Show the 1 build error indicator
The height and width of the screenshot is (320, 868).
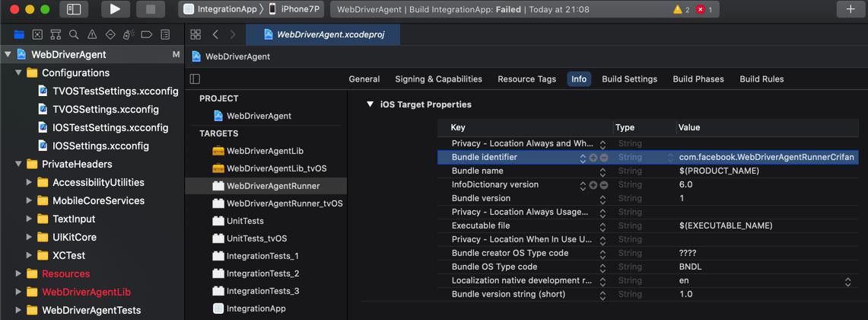(x=704, y=9)
